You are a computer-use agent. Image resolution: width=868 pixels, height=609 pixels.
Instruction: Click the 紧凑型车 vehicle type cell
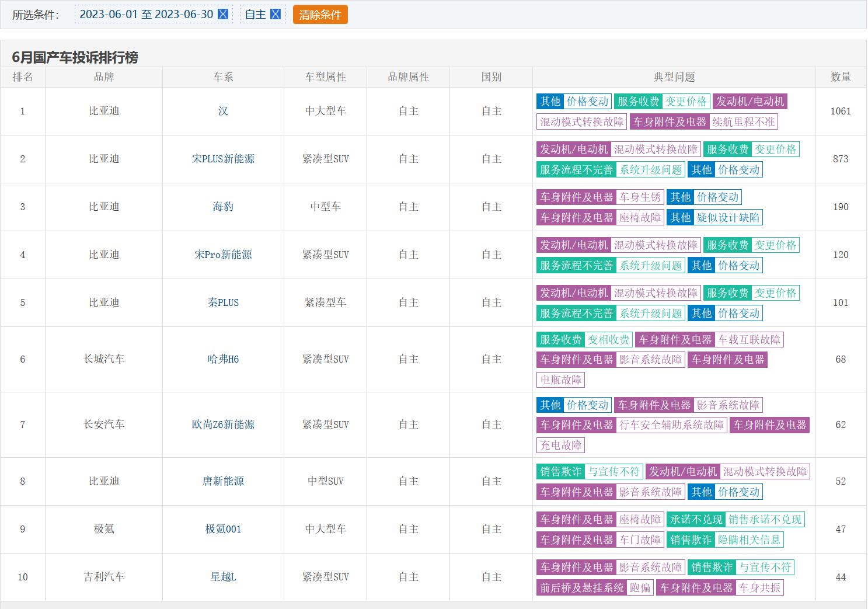coord(326,302)
